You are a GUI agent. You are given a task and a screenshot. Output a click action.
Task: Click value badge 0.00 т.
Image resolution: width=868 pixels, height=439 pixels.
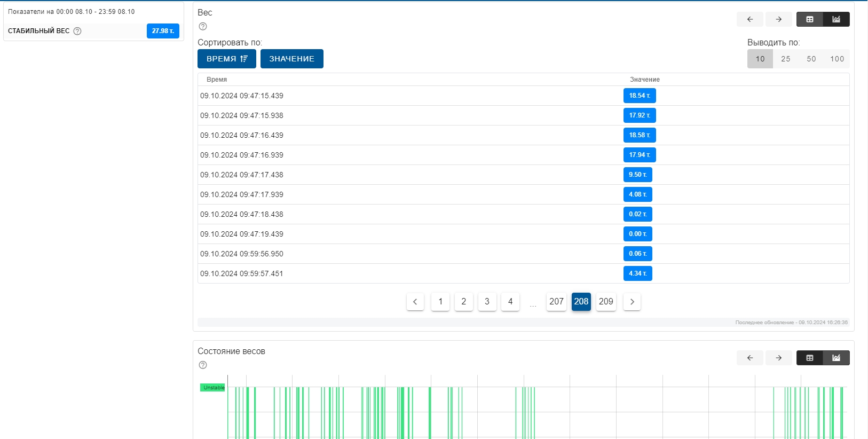[638, 234]
